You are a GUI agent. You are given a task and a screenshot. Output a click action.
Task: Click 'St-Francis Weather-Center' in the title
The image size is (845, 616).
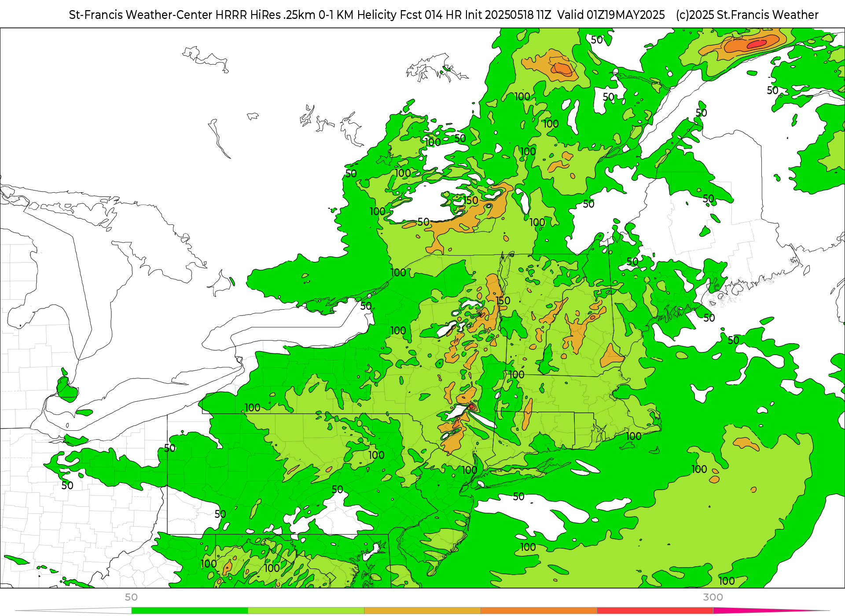(141, 15)
